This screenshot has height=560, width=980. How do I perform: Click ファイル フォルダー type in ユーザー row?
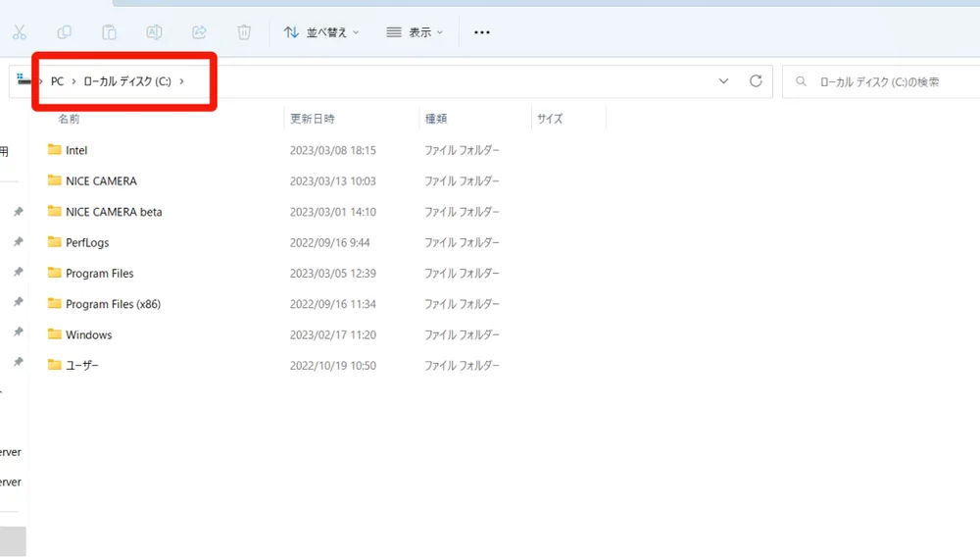(462, 366)
